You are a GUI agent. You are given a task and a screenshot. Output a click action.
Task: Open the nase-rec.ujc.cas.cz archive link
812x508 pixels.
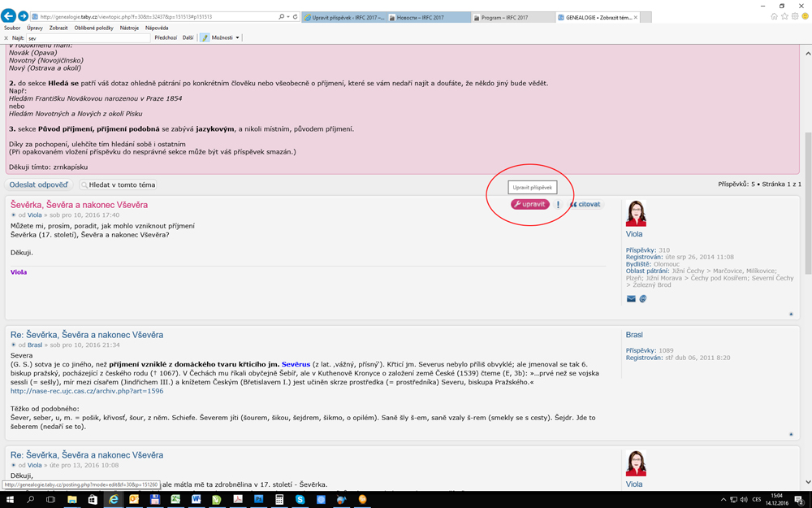[x=87, y=391]
